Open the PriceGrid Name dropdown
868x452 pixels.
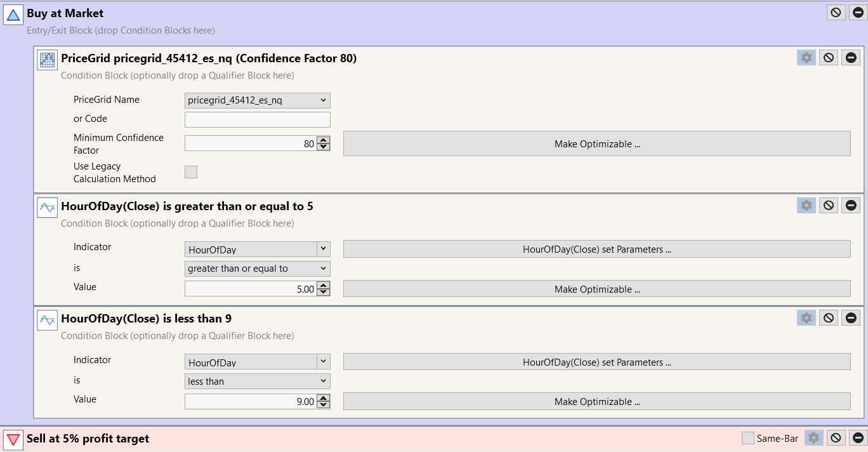pos(257,100)
